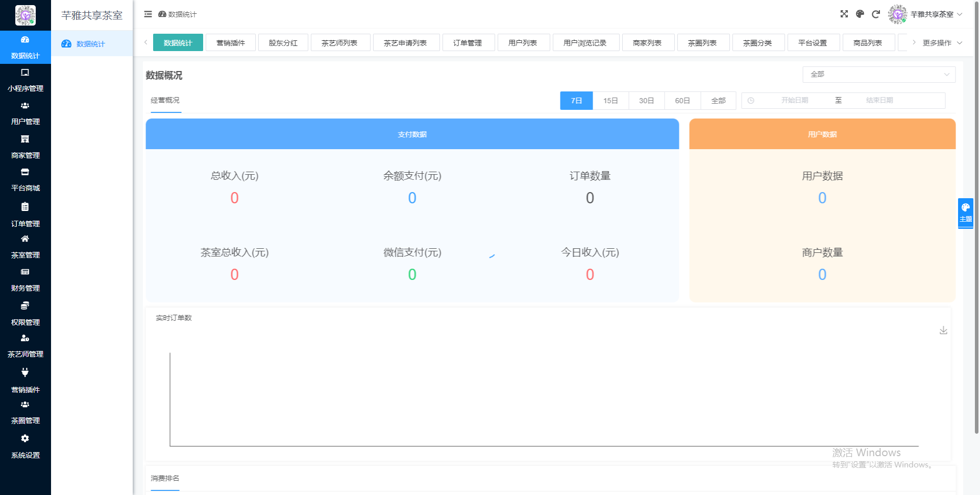The width and height of the screenshot is (980, 495).
Task: Switch to the 订单管理 tab
Action: tap(468, 43)
